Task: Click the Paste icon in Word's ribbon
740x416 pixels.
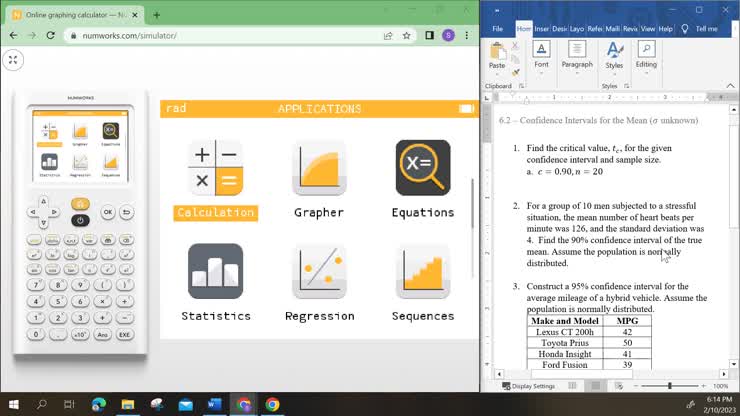Action: click(496, 51)
